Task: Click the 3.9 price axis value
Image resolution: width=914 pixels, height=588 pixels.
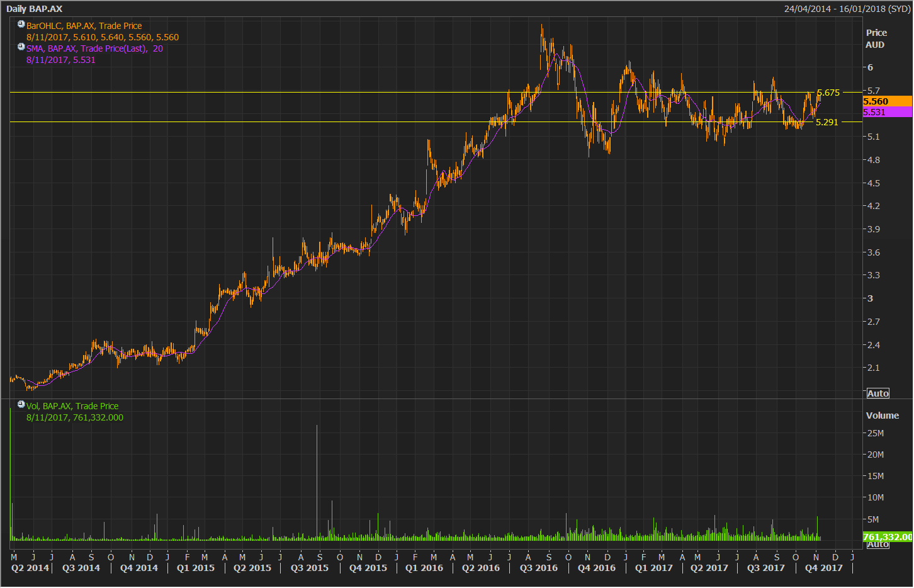Action: click(x=874, y=229)
